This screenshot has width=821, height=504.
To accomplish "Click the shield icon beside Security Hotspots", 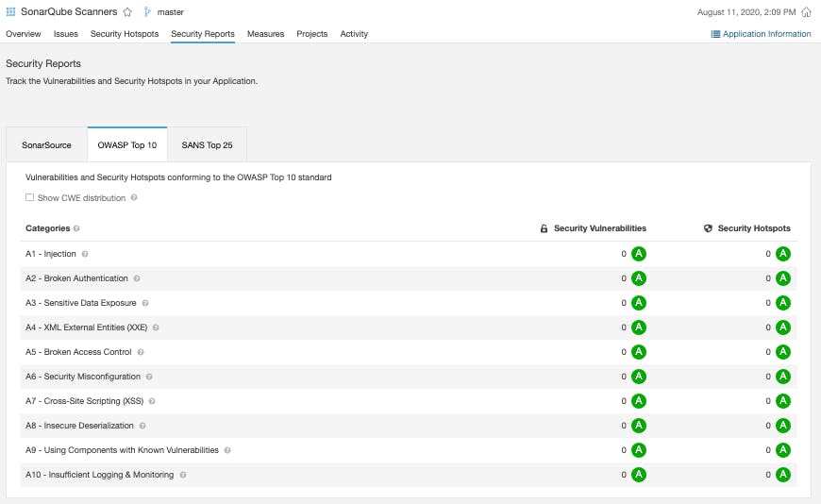I will point(708,228).
